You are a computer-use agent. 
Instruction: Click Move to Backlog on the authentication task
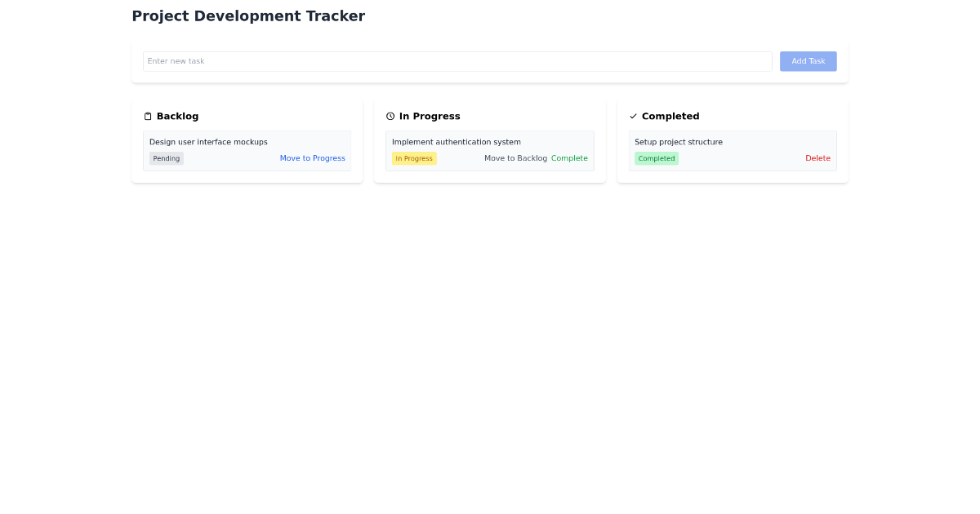[x=515, y=157]
